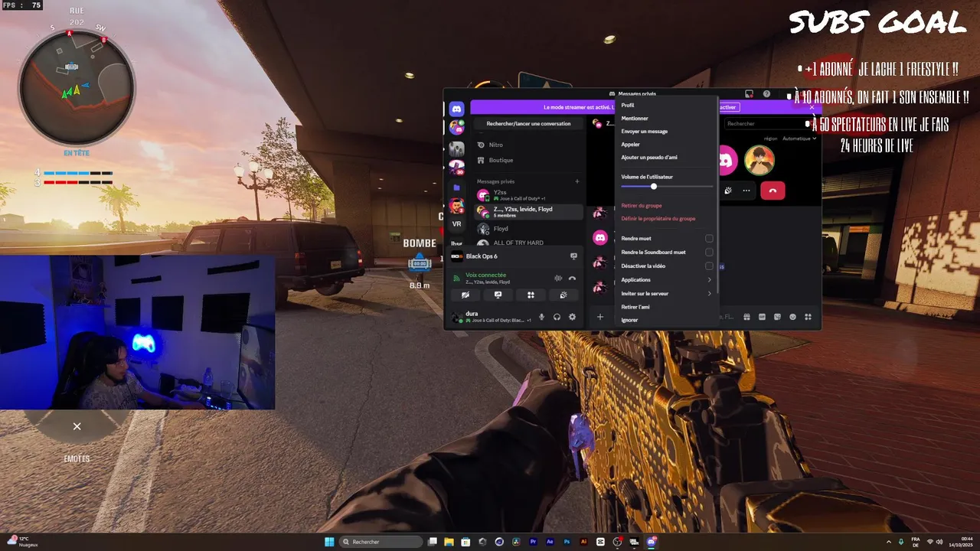Click anime avatar in call view
Image resolution: width=980 pixels, height=551 pixels.
point(759,161)
